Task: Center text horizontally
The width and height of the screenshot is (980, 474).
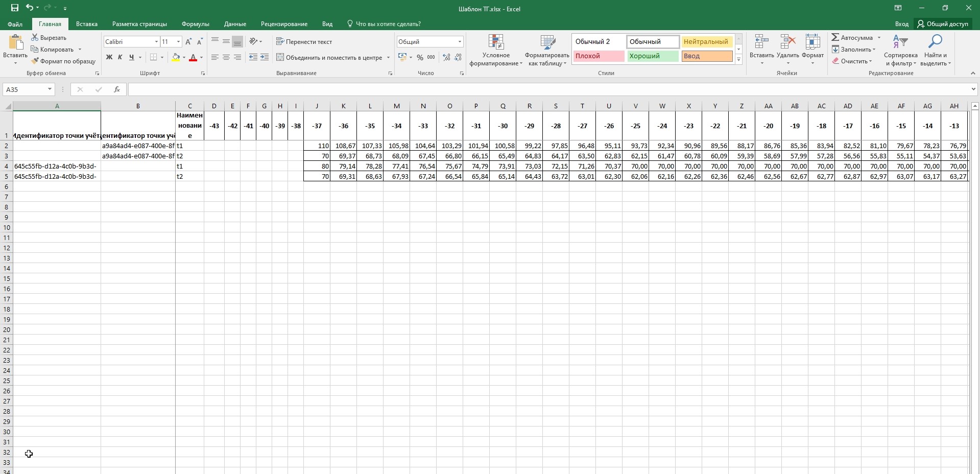Action: pos(226,57)
